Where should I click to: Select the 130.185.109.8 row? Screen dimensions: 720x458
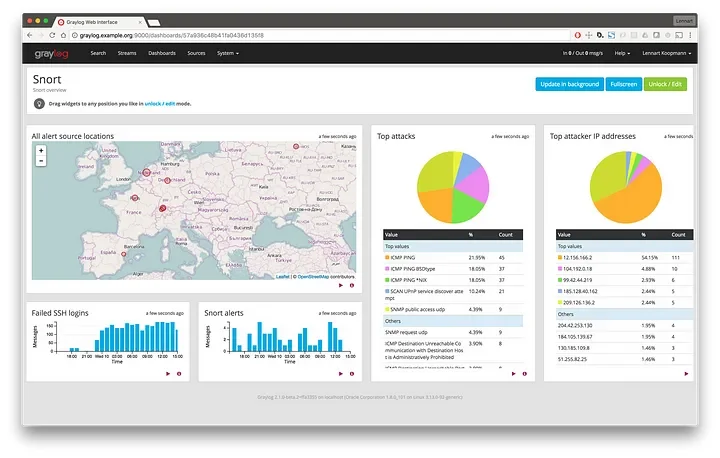[x=624, y=348]
